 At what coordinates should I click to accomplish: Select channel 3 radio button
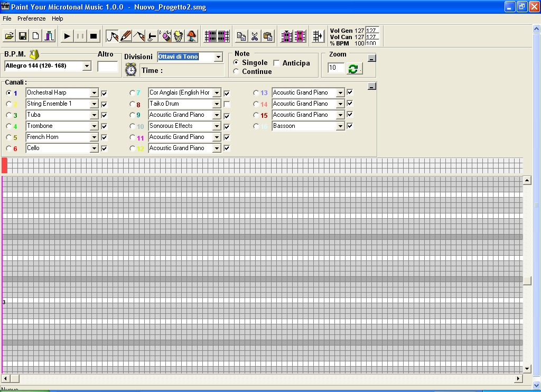[8, 115]
